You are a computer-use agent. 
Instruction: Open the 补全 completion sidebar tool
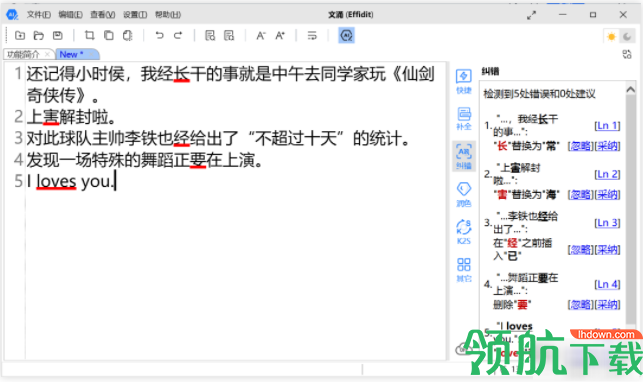pyautogui.click(x=464, y=118)
